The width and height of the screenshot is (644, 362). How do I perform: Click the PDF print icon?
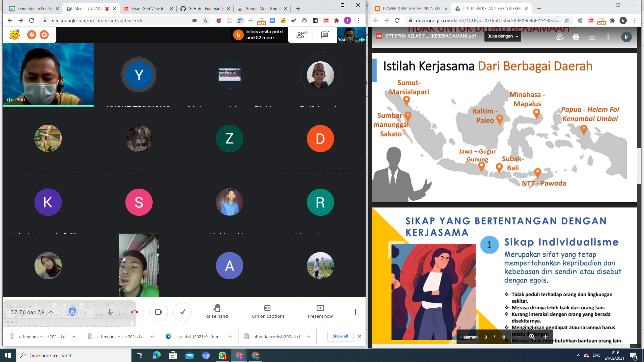[576, 37]
